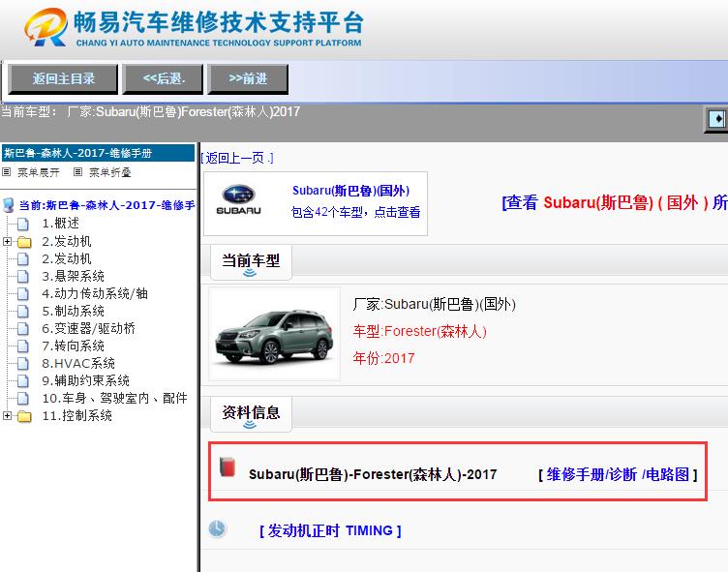Select the 当前车型 tab

point(251,262)
